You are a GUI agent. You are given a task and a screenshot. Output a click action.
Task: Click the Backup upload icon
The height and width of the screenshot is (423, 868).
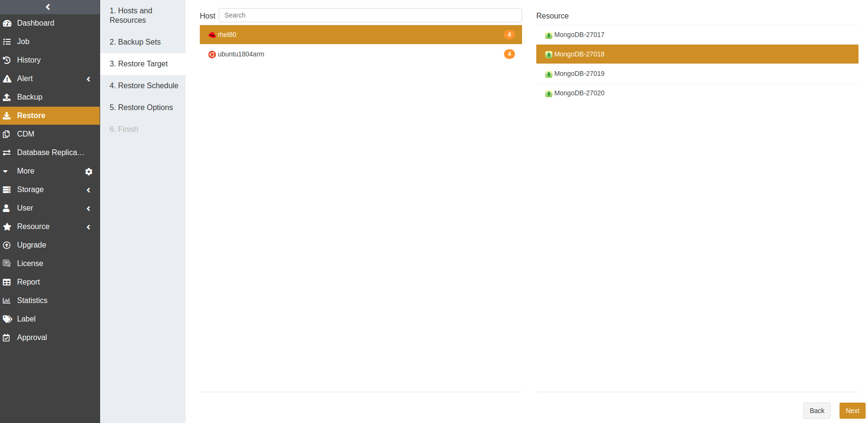(7, 97)
